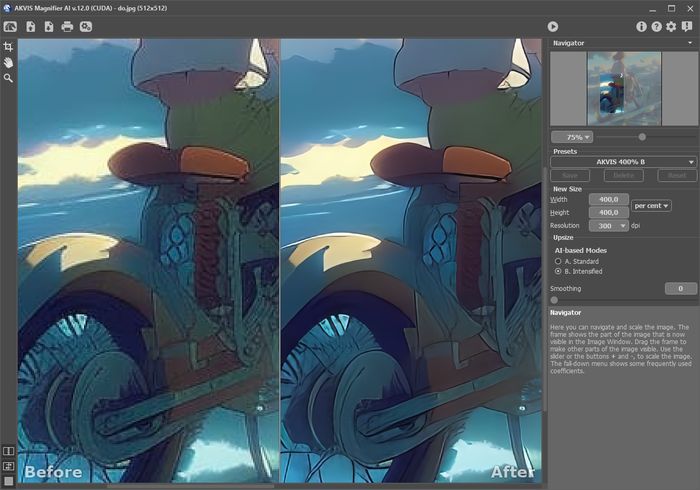The height and width of the screenshot is (490, 700).
Task: Open the help files
Action: (656, 27)
